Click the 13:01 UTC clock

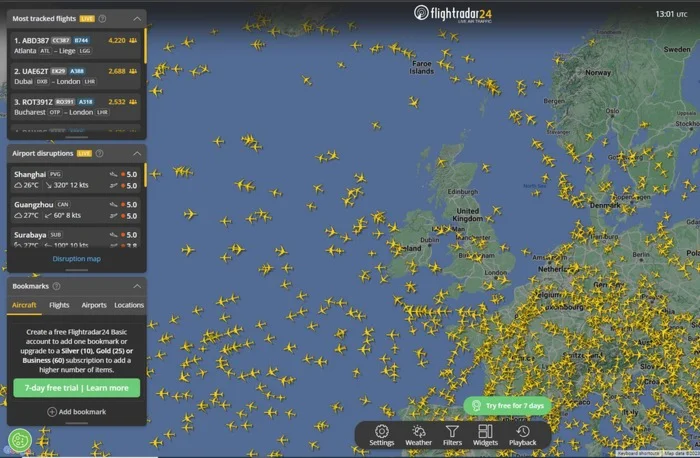pyautogui.click(x=671, y=14)
